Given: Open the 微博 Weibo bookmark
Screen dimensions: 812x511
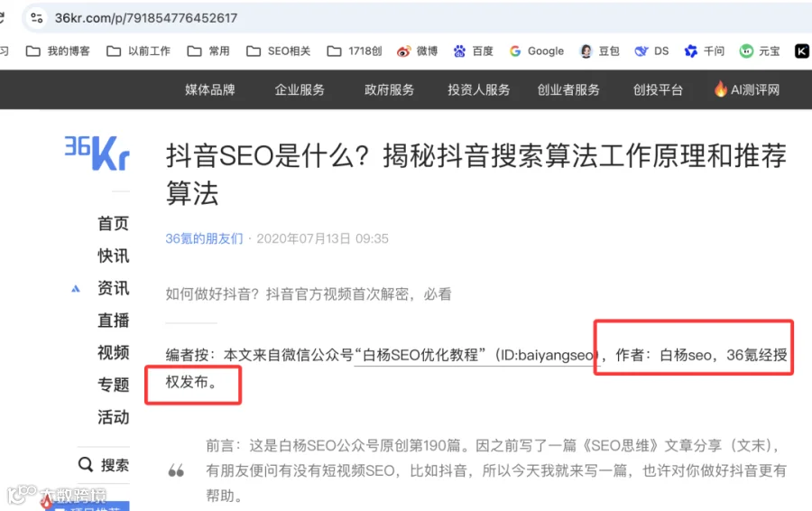Looking at the screenshot, I should [x=418, y=51].
